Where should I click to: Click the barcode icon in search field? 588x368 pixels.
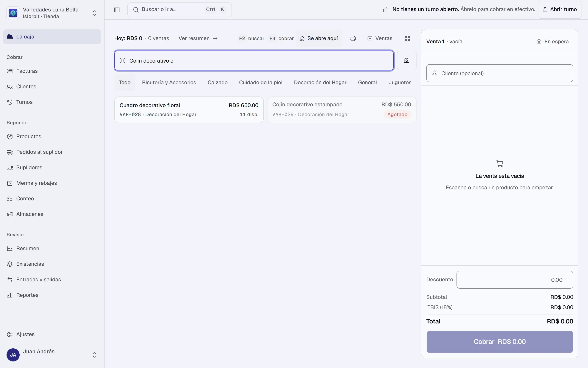pos(122,61)
